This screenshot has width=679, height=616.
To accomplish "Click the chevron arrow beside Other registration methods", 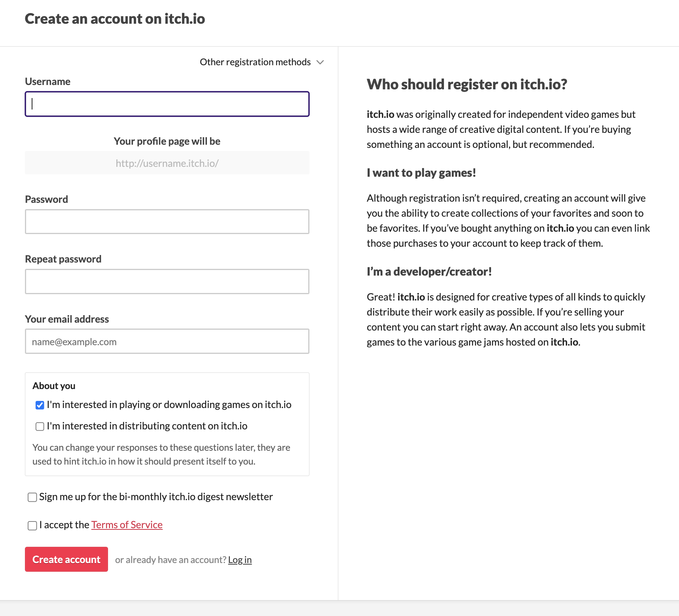I will (x=320, y=62).
